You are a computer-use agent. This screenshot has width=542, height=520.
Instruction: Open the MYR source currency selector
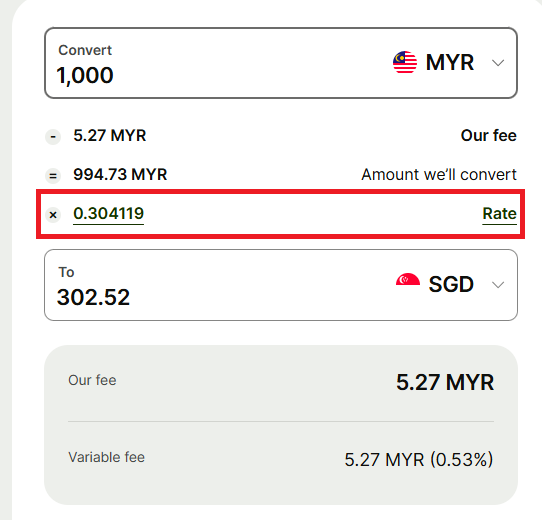coord(449,63)
